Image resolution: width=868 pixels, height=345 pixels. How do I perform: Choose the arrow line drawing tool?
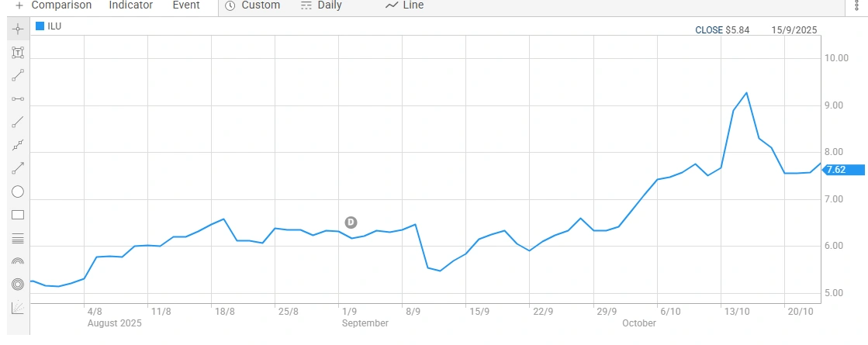point(18,168)
